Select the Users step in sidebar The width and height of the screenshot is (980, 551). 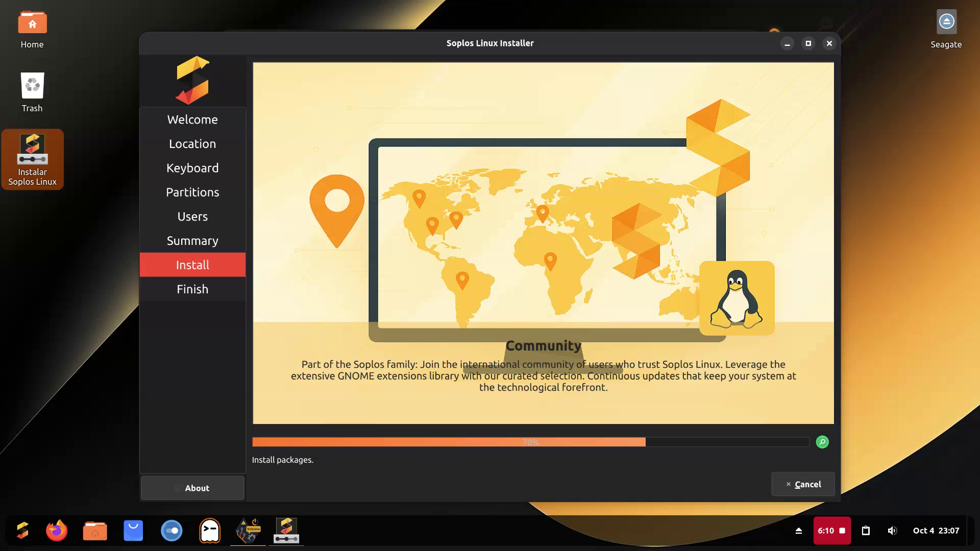(x=192, y=216)
